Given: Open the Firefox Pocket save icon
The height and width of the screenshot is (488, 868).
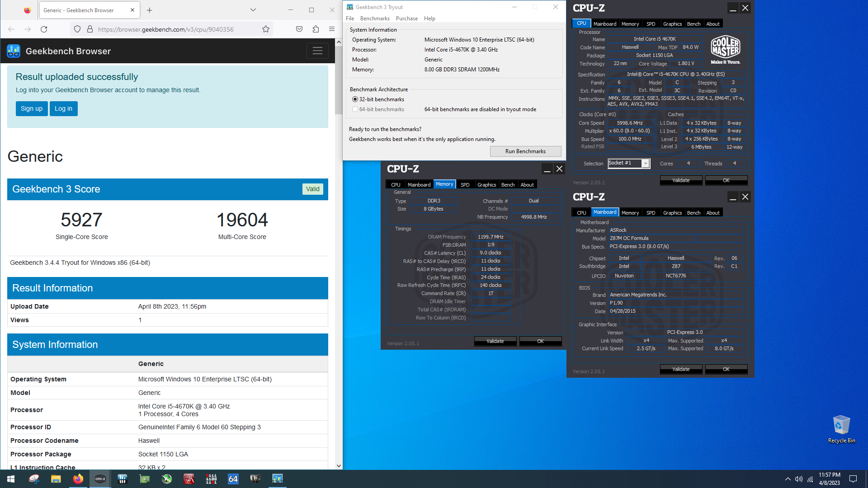Looking at the screenshot, I should (299, 29).
